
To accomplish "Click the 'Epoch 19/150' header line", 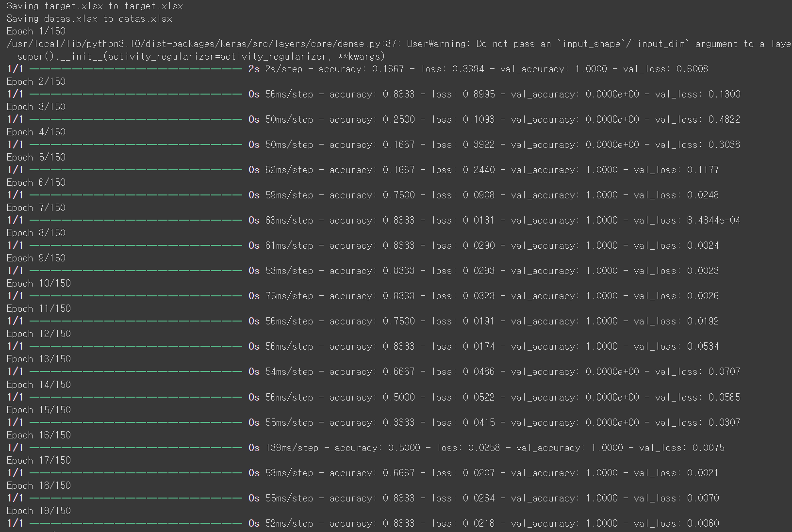I will point(39,511).
